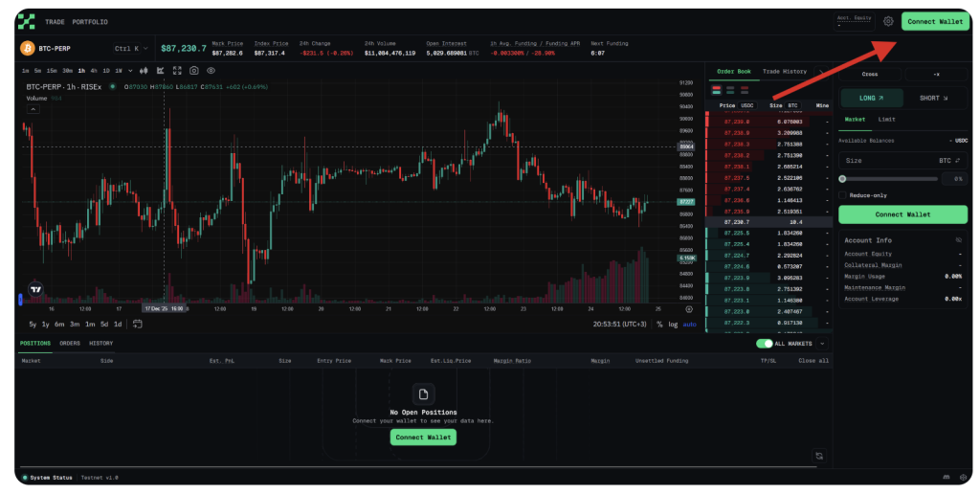Image resolution: width=980 pixels, height=494 pixels.
Task: Expand the chart timeframe interval dropdown
Action: click(131, 70)
